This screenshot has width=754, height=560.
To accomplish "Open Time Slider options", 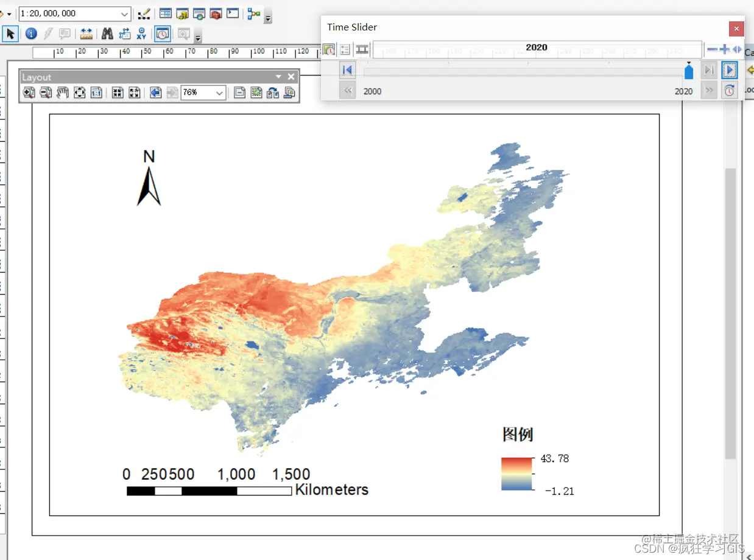I will [x=345, y=49].
